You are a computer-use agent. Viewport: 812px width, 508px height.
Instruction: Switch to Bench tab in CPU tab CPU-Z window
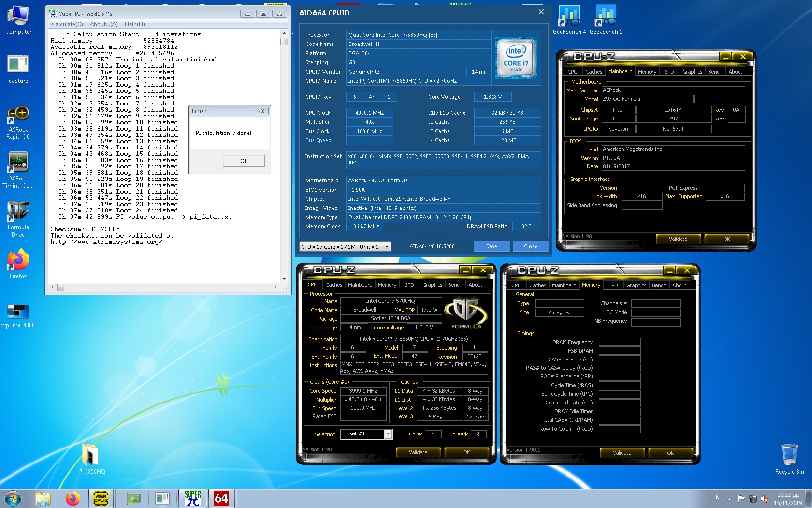point(455,285)
